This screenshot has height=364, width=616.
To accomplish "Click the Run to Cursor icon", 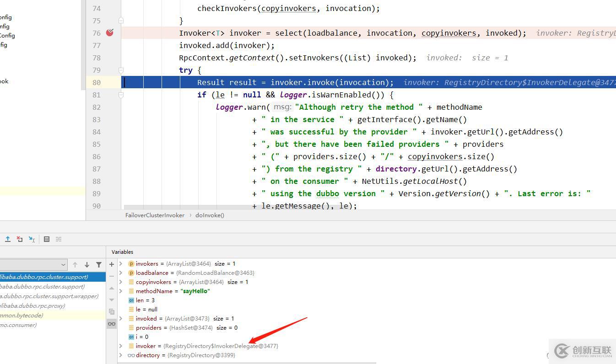I will [32, 239].
